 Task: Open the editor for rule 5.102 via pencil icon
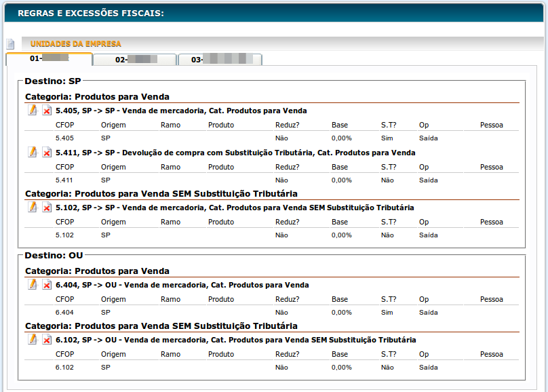(x=32, y=207)
